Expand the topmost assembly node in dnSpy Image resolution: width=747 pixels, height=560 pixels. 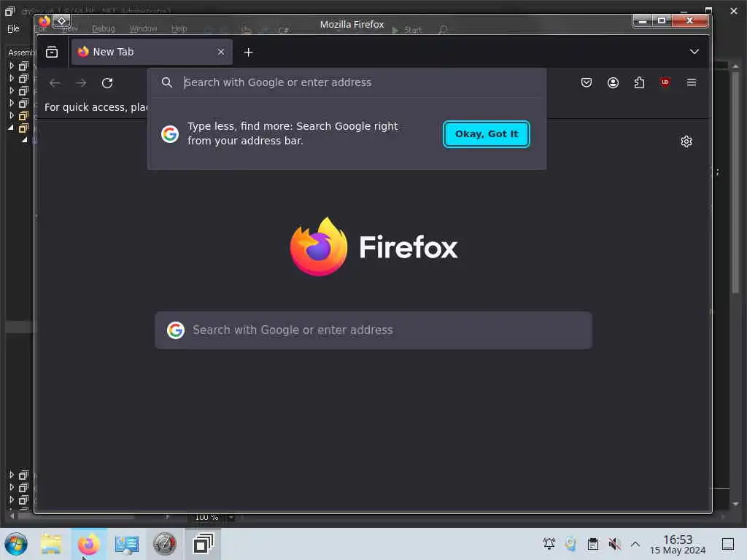(x=12, y=66)
